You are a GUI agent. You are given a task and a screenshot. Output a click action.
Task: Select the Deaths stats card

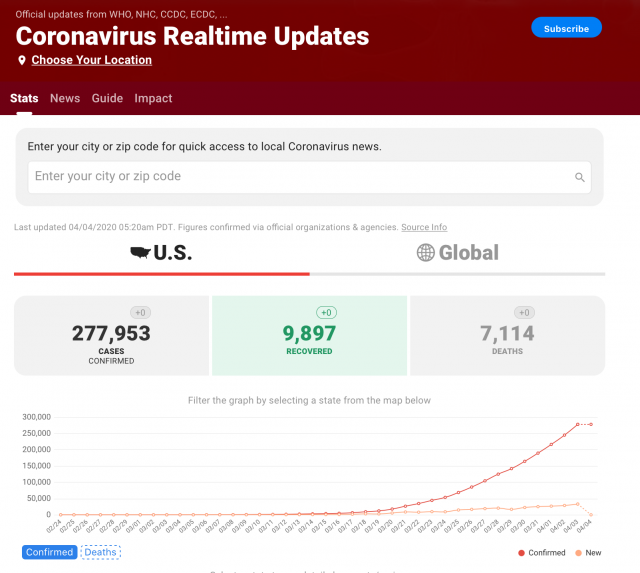coord(507,336)
